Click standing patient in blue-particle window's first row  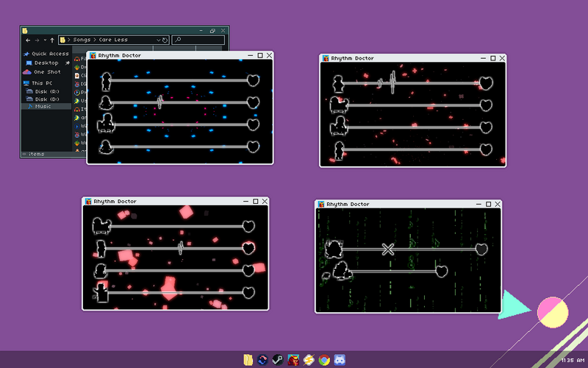[x=106, y=82]
